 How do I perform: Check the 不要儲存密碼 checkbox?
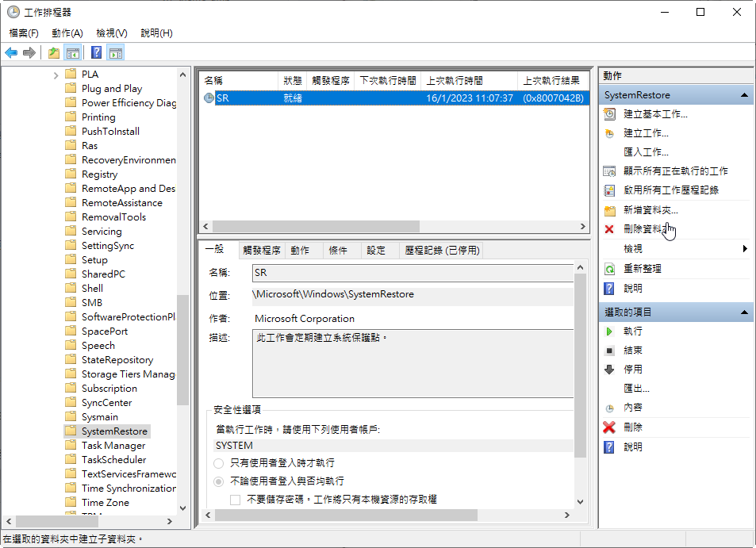click(236, 500)
